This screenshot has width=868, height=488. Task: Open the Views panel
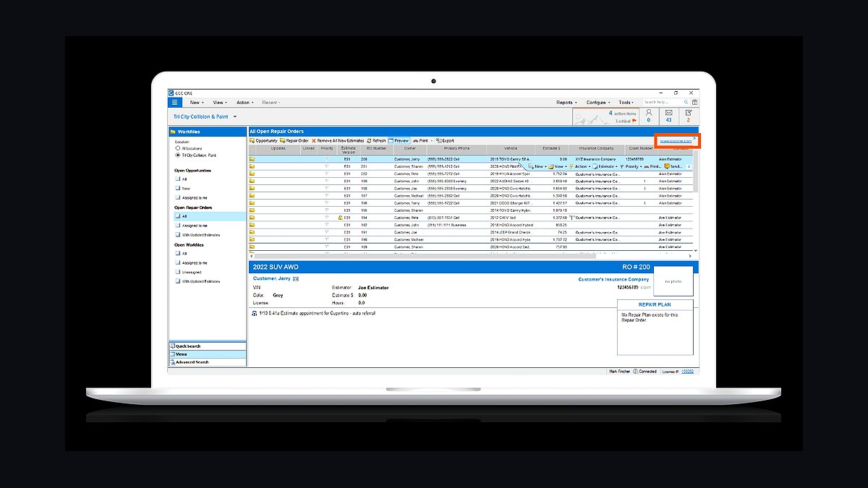tap(207, 354)
